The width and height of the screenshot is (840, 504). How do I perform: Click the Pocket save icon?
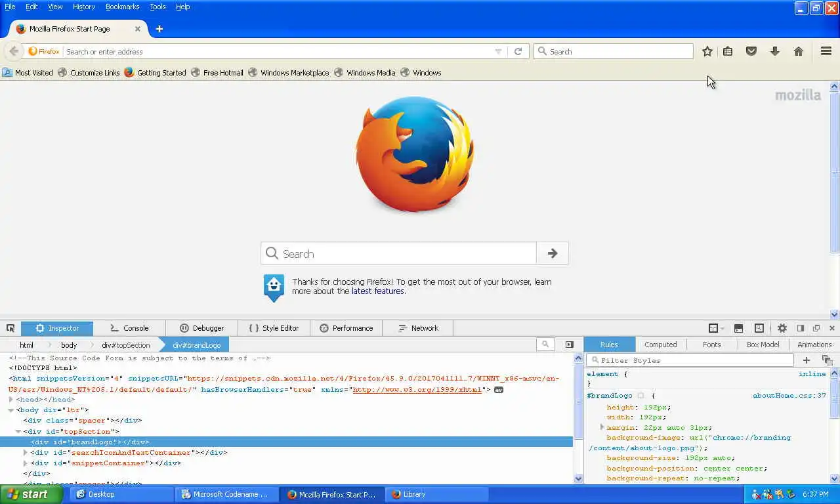[751, 51]
